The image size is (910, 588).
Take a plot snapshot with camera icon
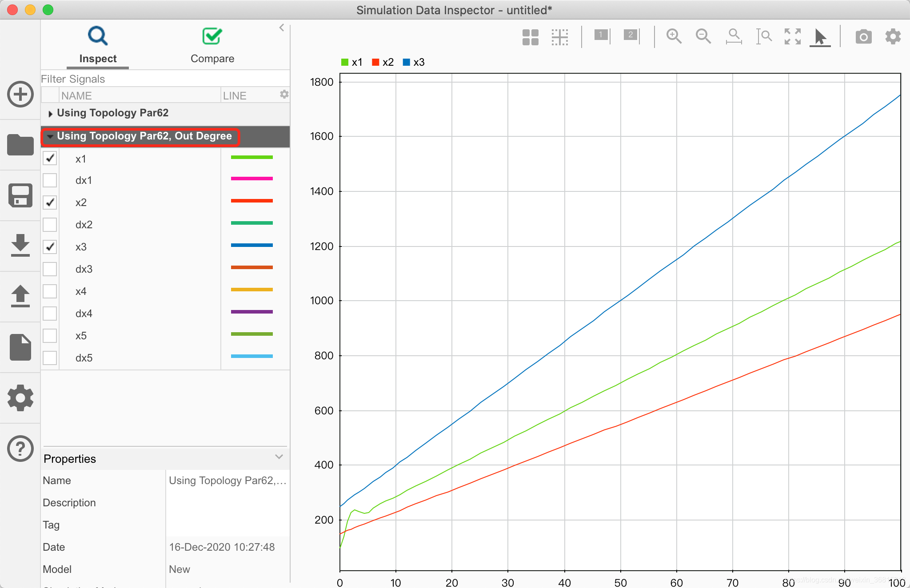(863, 36)
